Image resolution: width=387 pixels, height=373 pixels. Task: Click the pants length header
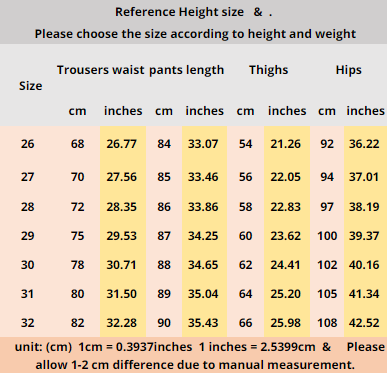coord(186,70)
